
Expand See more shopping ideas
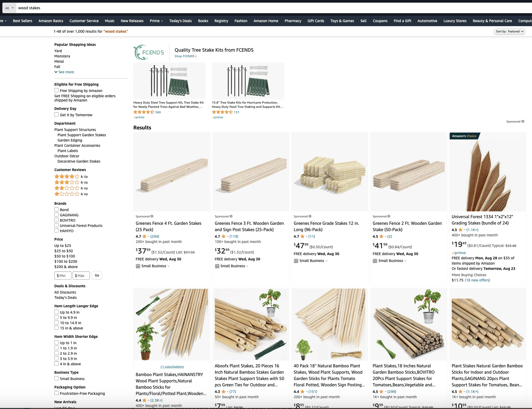[x=64, y=72]
